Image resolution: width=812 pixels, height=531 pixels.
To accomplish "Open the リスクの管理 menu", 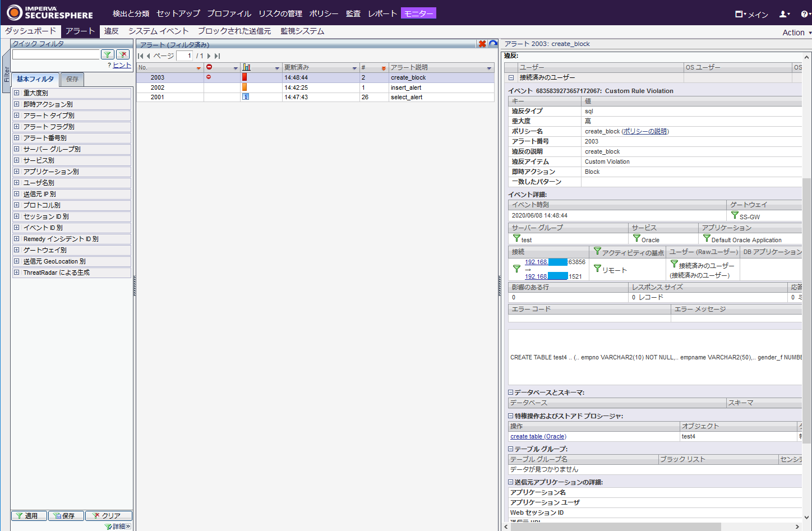I will tap(280, 13).
